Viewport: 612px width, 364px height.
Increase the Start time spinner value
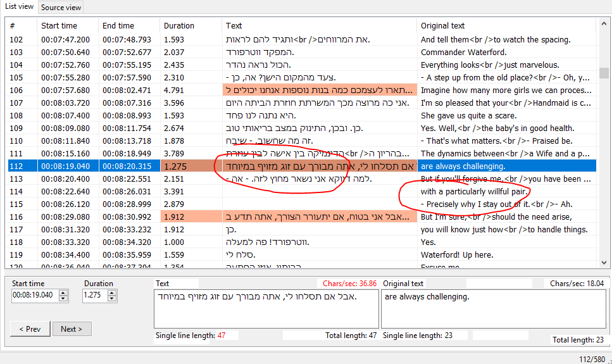point(63,292)
